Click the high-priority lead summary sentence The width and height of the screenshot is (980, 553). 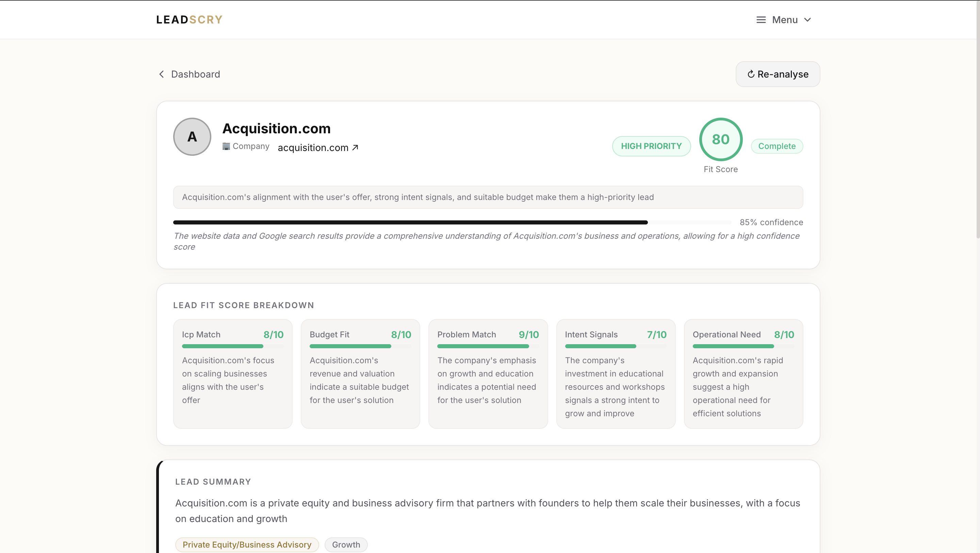418,197
